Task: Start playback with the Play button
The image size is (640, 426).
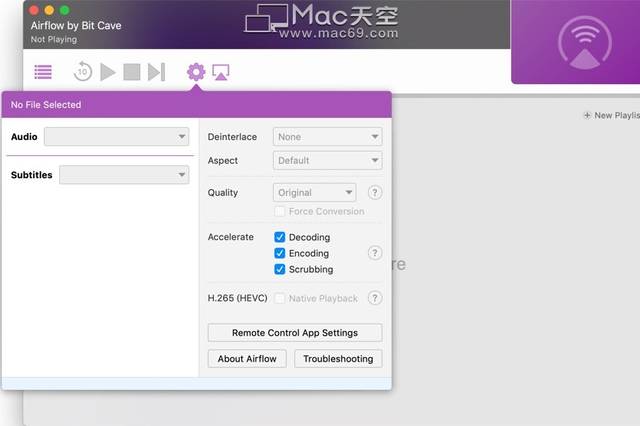Action: pos(108,72)
